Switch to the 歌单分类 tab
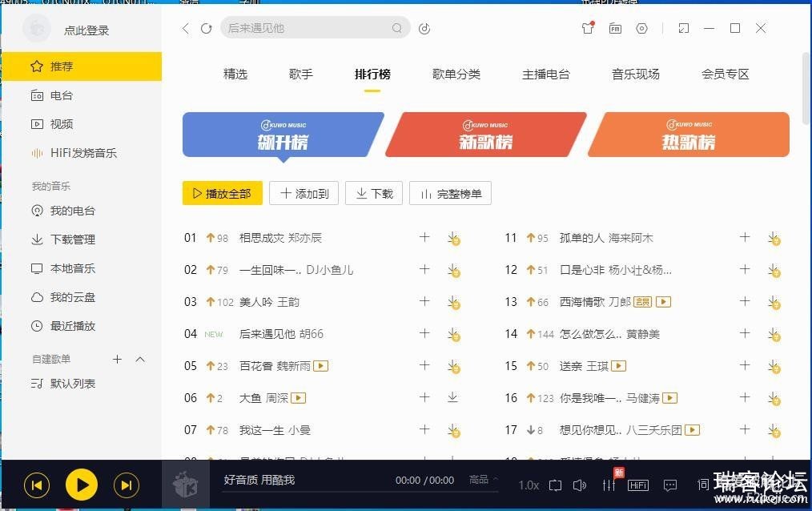Screen dimensions: 812x511 point(456,74)
